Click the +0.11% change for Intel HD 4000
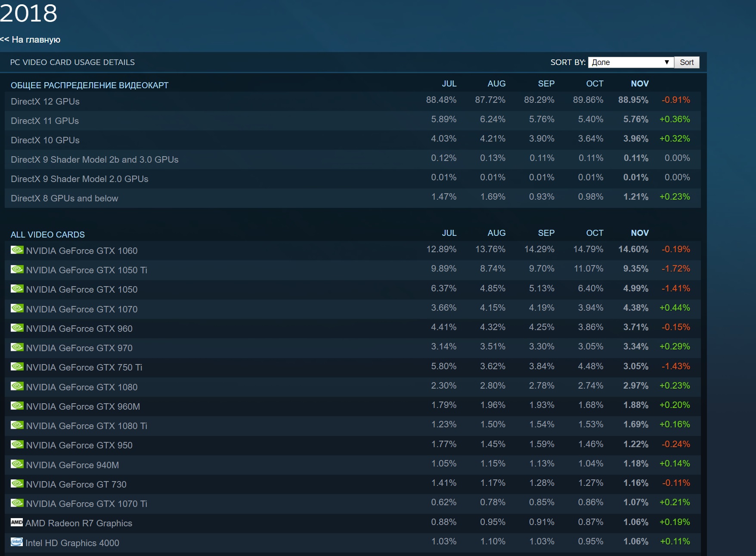756x556 pixels. point(675,541)
